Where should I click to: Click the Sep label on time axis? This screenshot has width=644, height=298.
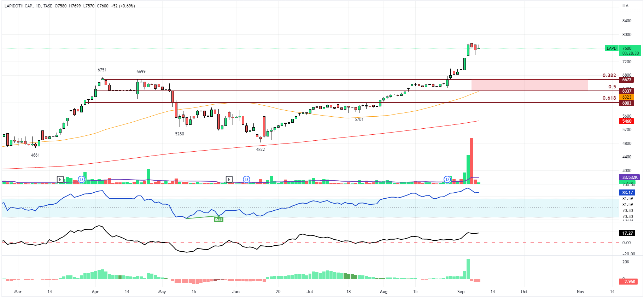pyautogui.click(x=461, y=292)
